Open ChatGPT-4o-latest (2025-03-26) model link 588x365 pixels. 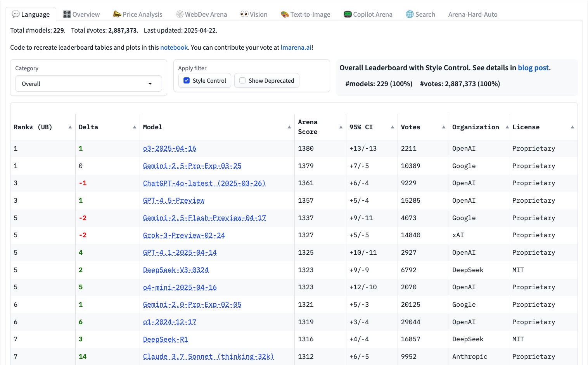[204, 183]
